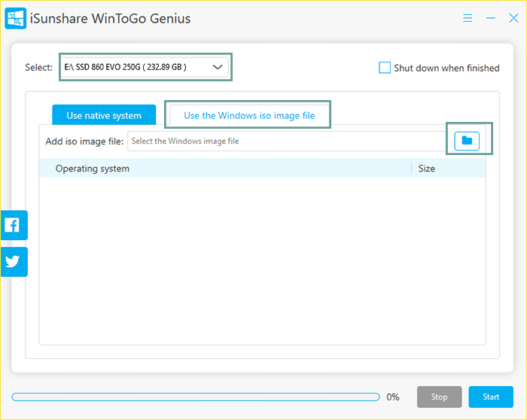Open the Facebook share icon
This screenshot has width=527, height=420.
[x=14, y=225]
